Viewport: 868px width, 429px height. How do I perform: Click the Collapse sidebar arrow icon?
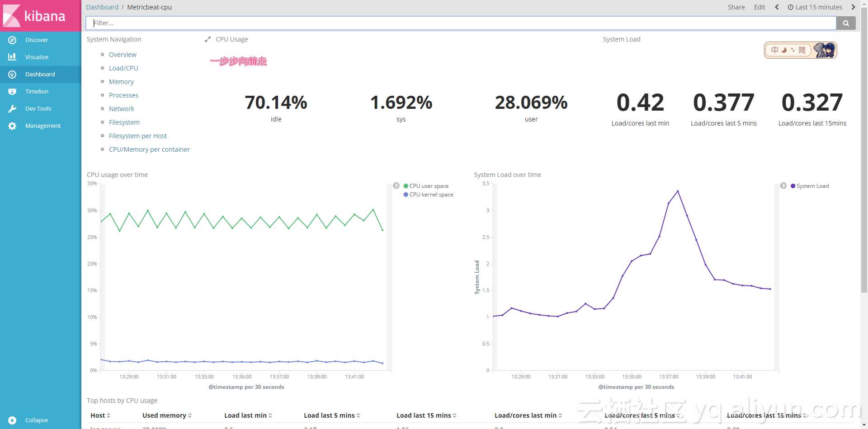(x=12, y=420)
